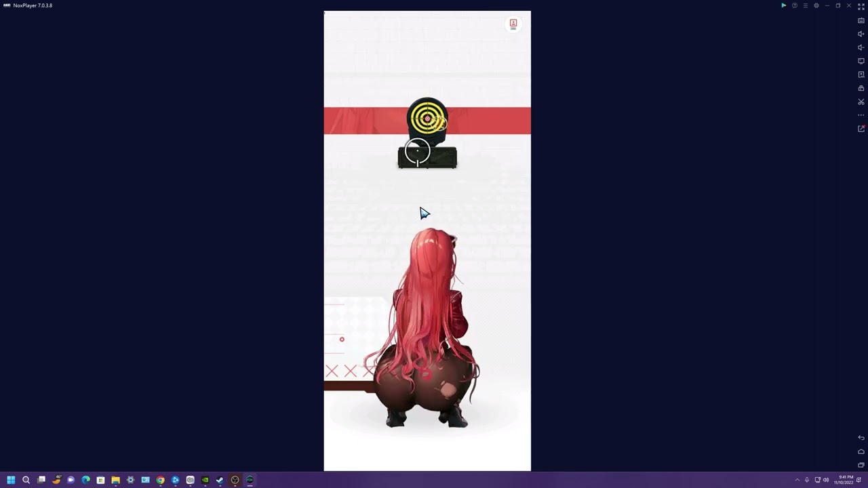The width and height of the screenshot is (868, 488).
Task: Open the screen monitor icon in Nox sidebar
Action: (861, 61)
